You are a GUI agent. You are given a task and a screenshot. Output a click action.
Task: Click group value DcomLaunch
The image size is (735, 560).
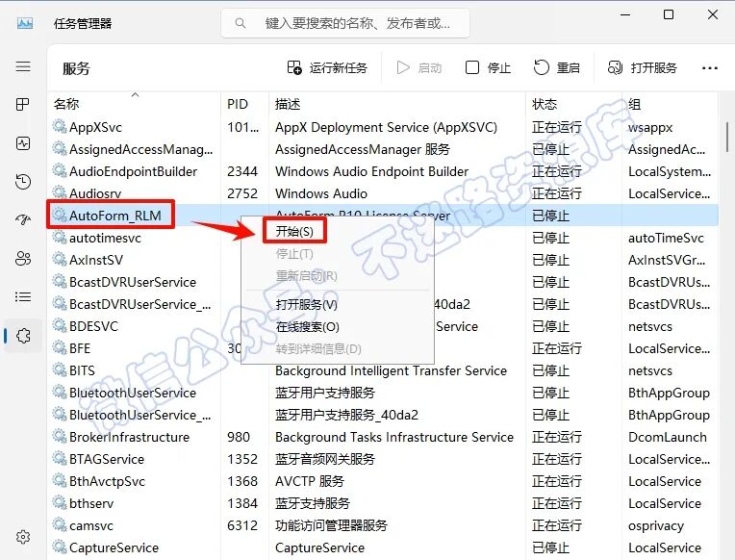coord(667,437)
